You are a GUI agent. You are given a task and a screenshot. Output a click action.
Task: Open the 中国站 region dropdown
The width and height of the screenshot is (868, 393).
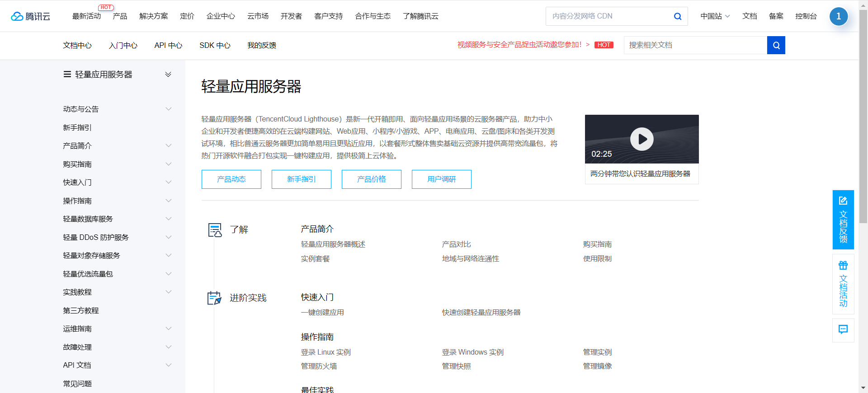click(x=715, y=16)
